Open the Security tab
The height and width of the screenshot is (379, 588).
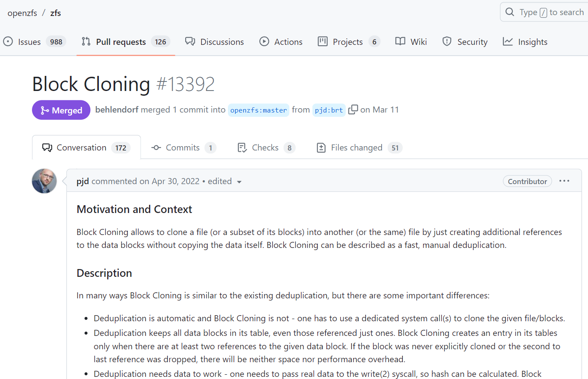[x=465, y=42]
